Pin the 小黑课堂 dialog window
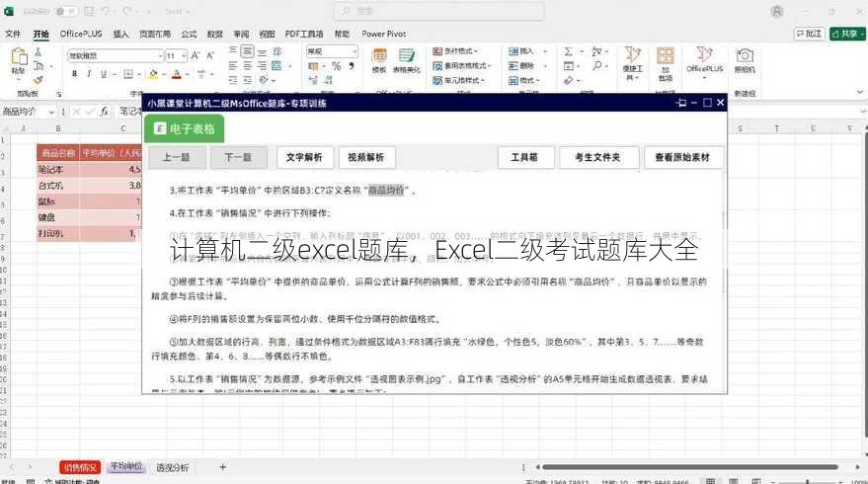Screen dimensions: 868x484 [681, 103]
